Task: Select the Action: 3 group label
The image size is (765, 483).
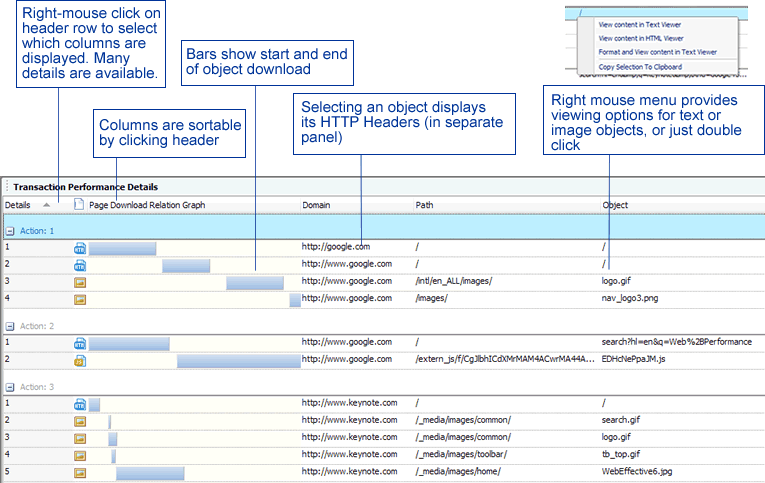Action: click(37, 387)
